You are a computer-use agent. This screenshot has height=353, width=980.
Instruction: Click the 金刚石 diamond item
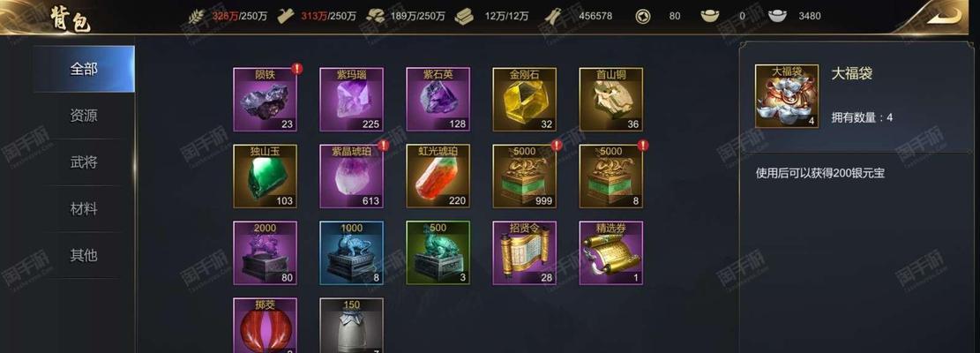tap(524, 100)
